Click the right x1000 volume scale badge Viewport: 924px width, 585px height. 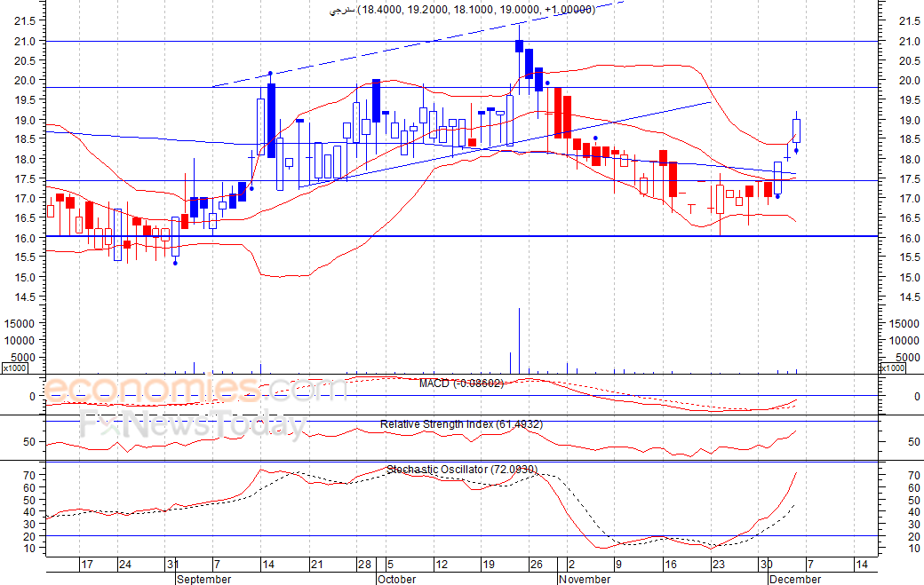[x=894, y=368]
